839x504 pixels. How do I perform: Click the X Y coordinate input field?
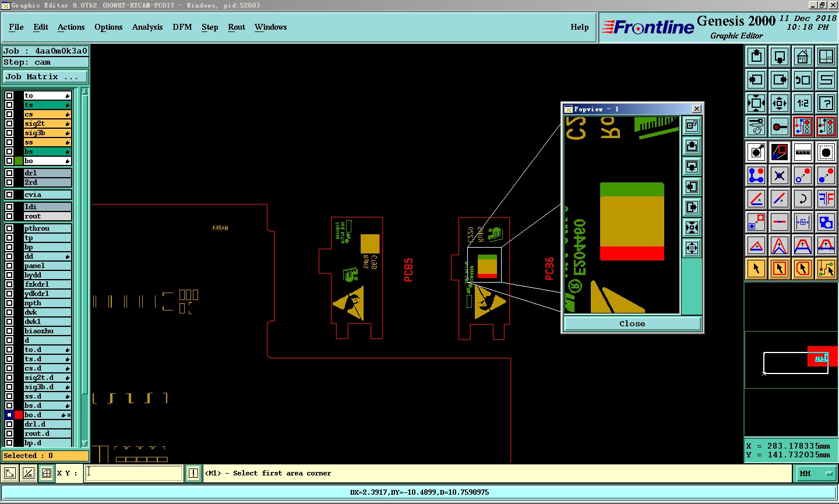134,473
